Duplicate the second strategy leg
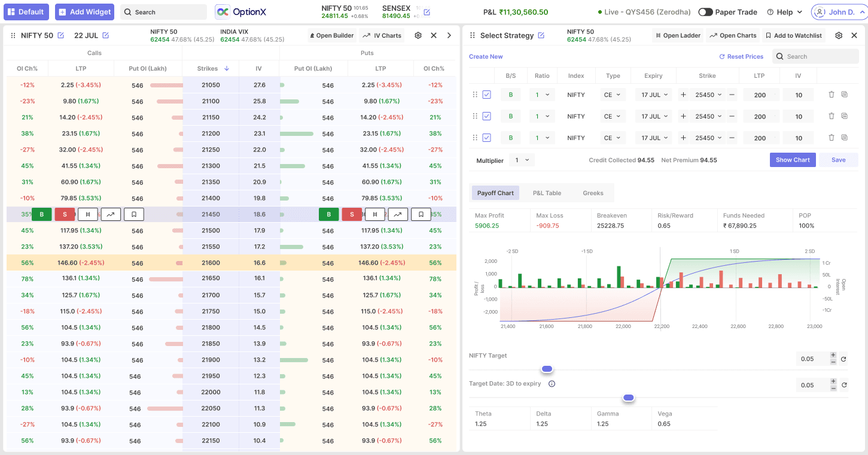Image resolution: width=868 pixels, height=455 pixels. point(845,116)
